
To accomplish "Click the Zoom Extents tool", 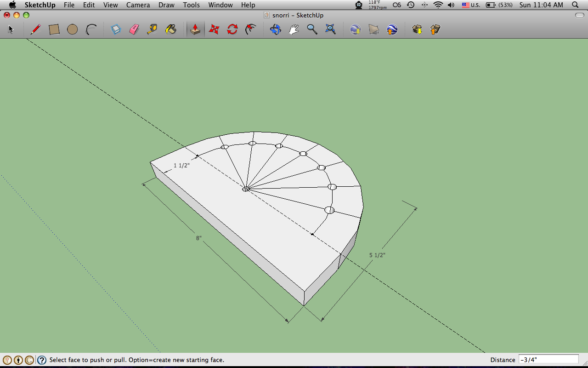I will [330, 29].
